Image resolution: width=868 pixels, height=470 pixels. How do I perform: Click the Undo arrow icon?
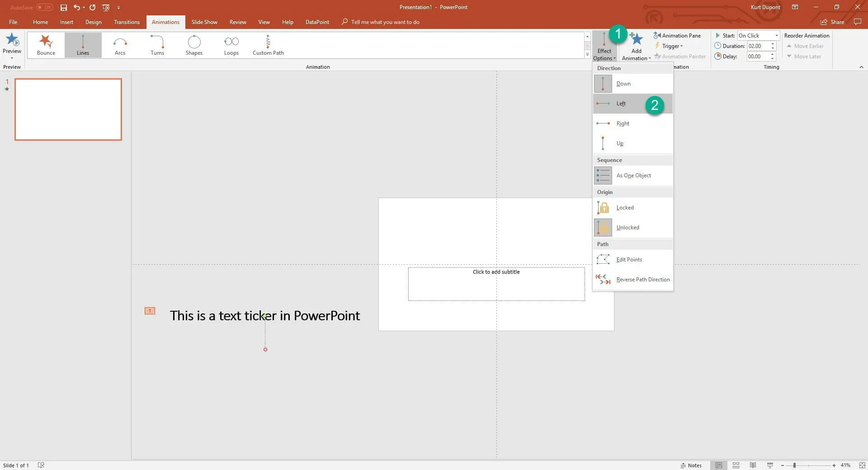[77, 7]
